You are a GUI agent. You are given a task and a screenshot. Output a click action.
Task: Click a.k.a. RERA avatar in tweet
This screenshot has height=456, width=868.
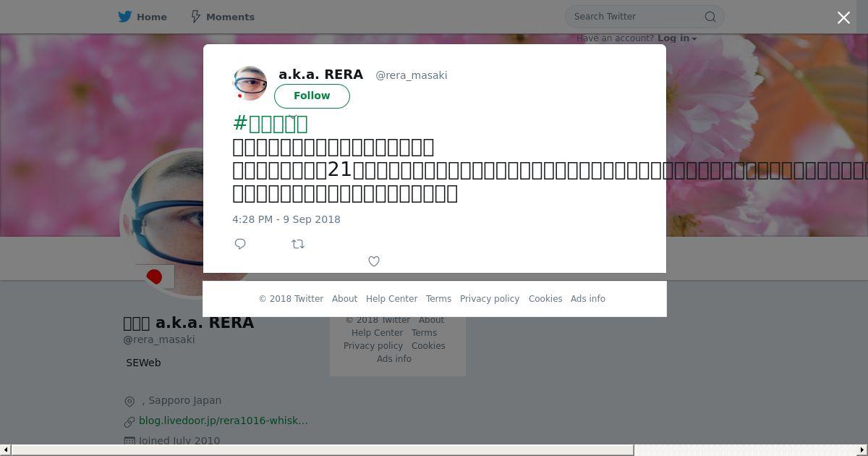coord(250,83)
